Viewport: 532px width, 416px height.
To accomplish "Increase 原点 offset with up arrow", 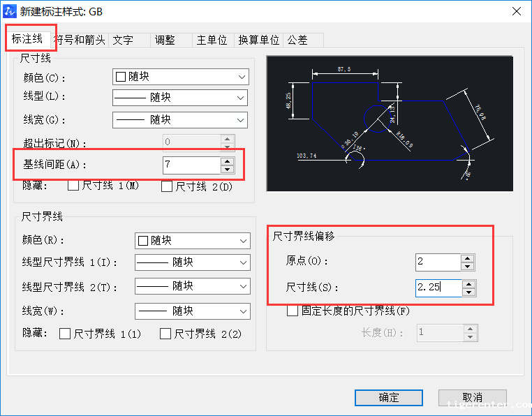I will click(x=467, y=258).
